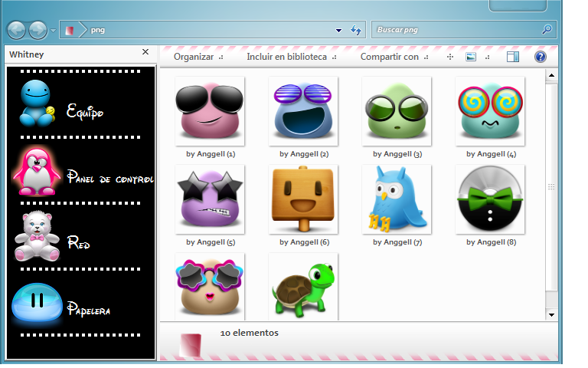
Task: Open Panel de control pink penguin icon
Action: (x=37, y=171)
